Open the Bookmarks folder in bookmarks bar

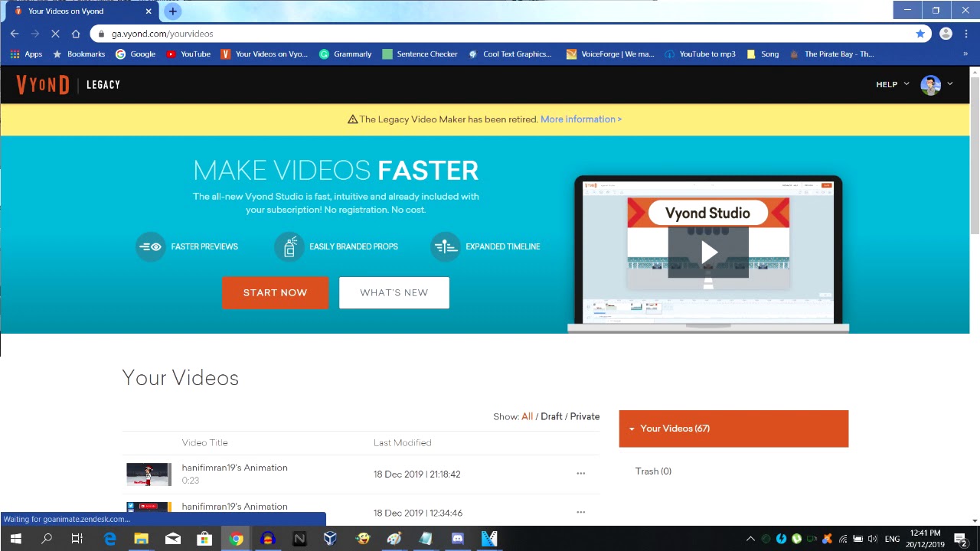(78, 54)
